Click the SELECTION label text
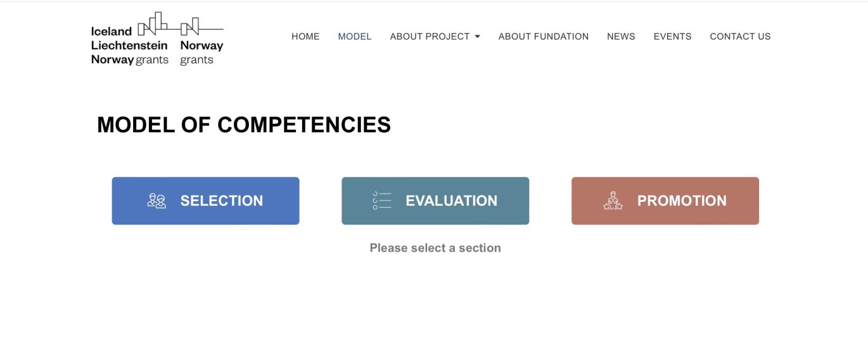This screenshot has height=348, width=868. click(222, 201)
